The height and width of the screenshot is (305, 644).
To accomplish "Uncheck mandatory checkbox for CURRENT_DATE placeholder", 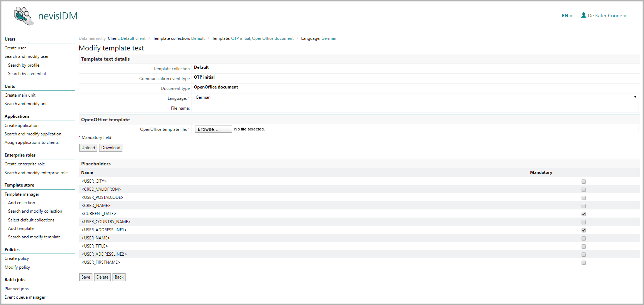I will pos(583,214).
